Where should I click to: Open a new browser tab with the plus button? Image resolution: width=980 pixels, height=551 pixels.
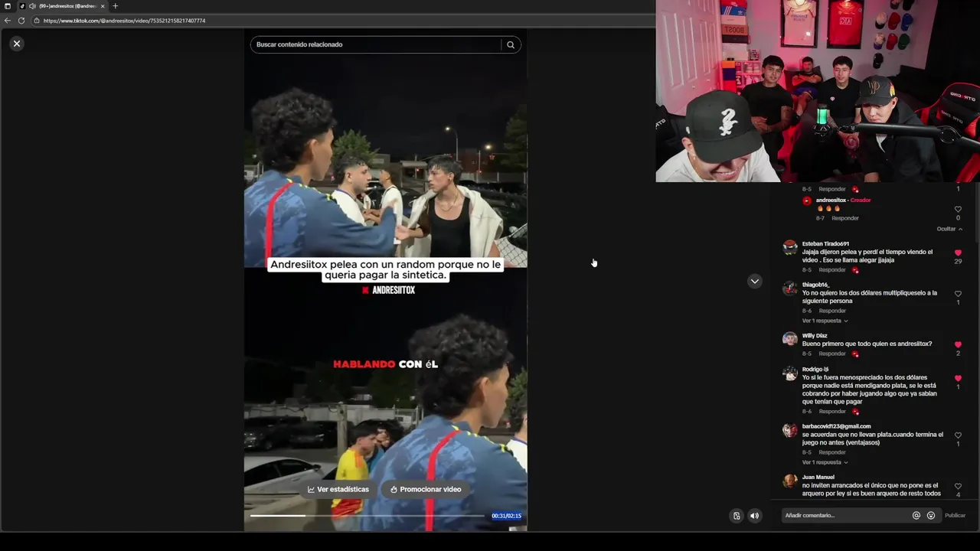[x=115, y=6]
